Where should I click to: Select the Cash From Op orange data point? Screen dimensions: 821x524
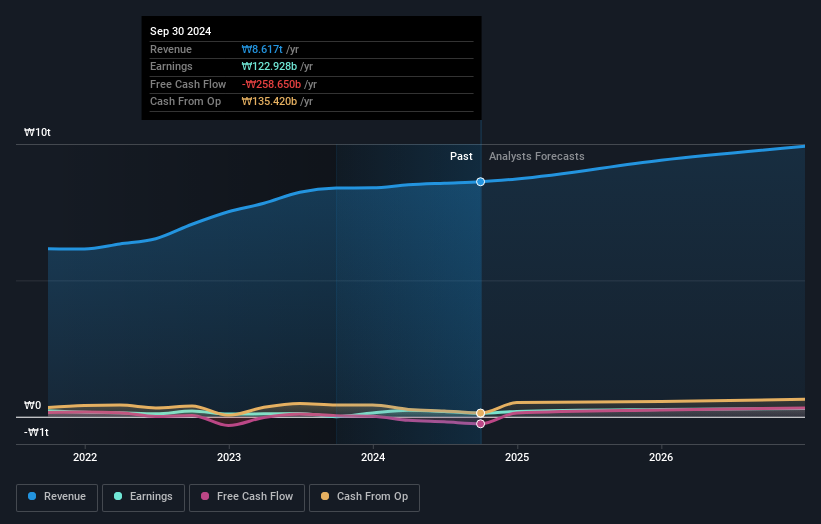click(480, 413)
